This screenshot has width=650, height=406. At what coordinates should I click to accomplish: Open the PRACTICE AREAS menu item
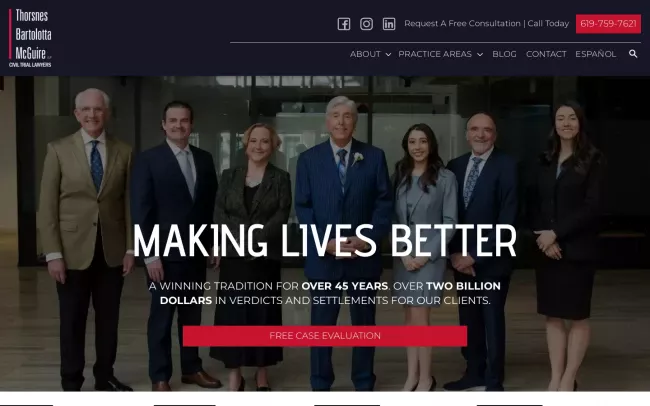click(435, 54)
